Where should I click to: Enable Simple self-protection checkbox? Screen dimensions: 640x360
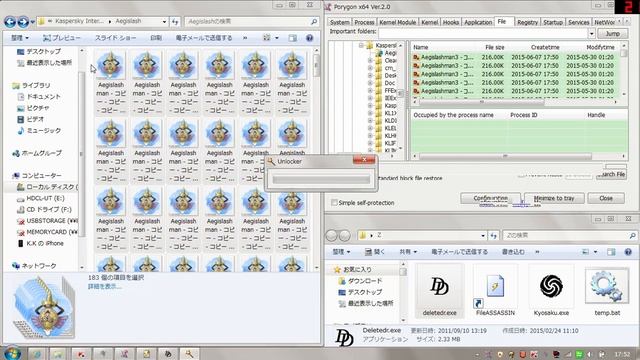tap(334, 203)
